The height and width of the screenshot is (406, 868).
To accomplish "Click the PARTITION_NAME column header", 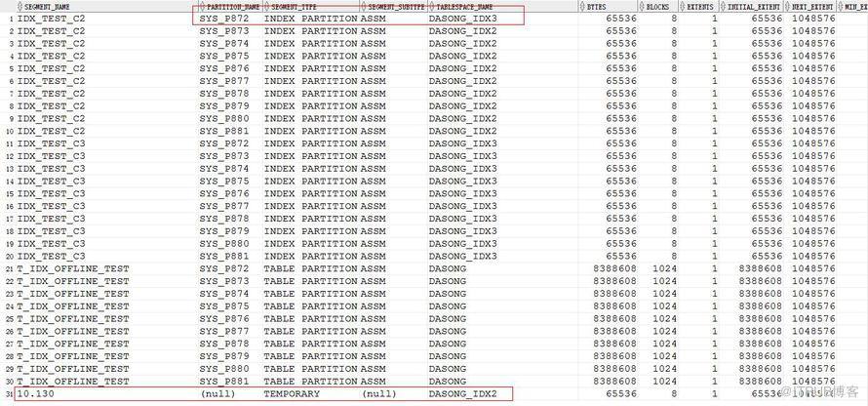I will click(x=234, y=7).
